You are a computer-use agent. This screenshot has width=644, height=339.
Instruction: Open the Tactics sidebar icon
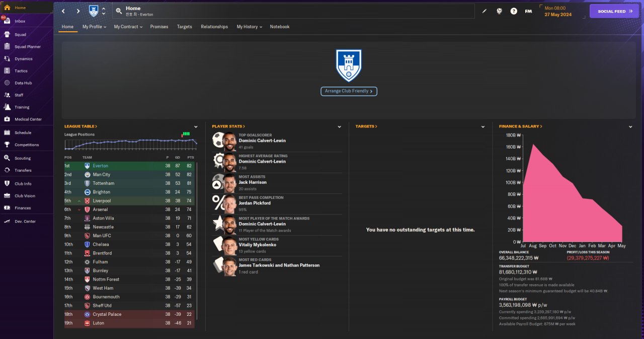tap(7, 71)
